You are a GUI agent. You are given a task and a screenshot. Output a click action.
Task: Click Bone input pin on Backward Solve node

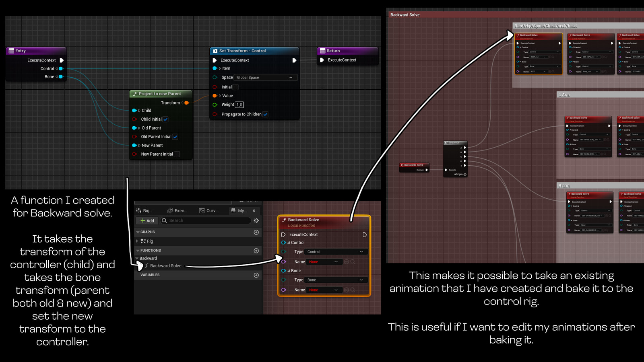(283, 271)
